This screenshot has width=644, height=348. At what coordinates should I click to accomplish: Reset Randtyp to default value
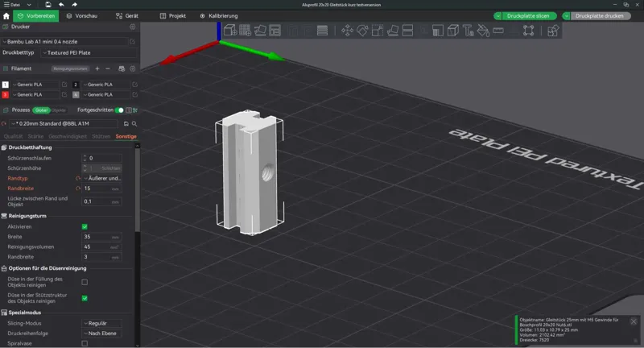pyautogui.click(x=77, y=178)
